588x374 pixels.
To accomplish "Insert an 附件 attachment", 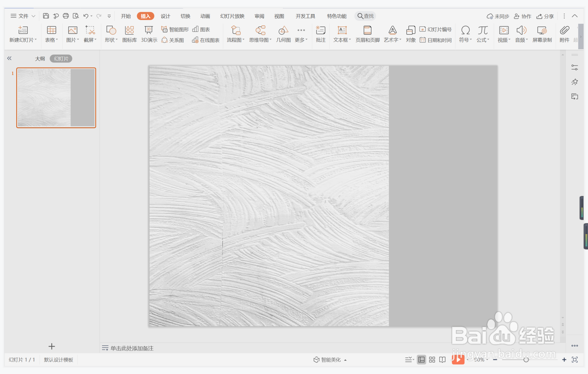I will (564, 34).
